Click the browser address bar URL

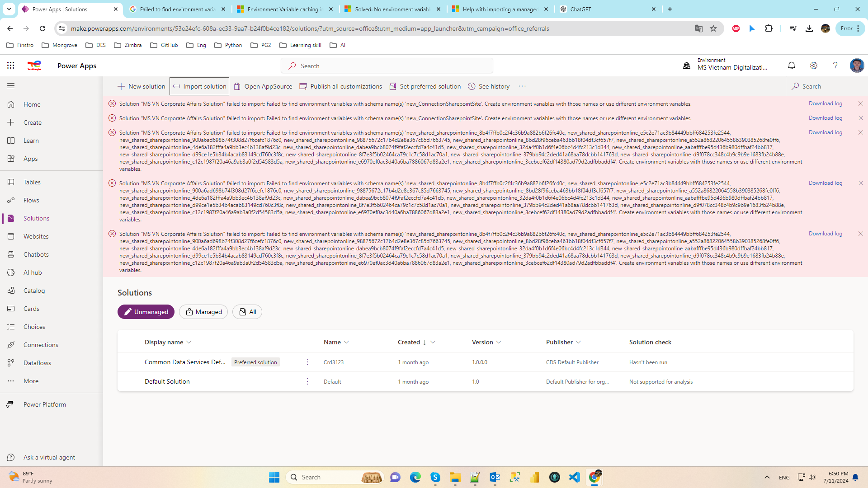(310, 28)
